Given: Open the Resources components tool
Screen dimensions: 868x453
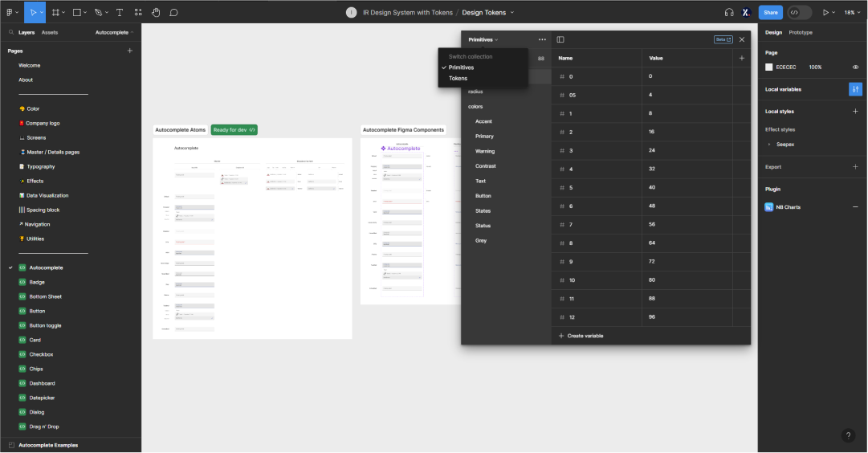Looking at the screenshot, I should (138, 13).
